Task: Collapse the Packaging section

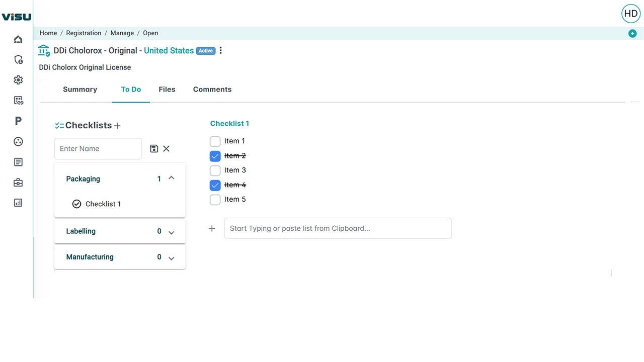Action: click(171, 178)
